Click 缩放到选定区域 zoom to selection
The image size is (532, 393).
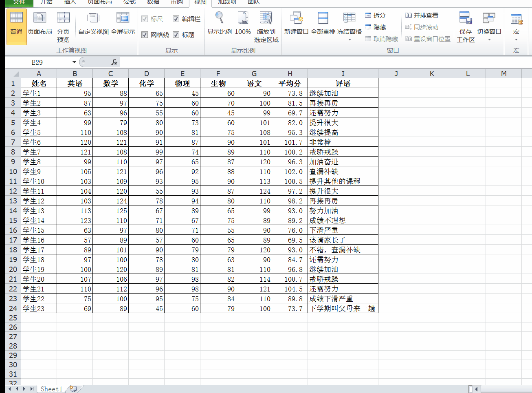[x=266, y=26]
